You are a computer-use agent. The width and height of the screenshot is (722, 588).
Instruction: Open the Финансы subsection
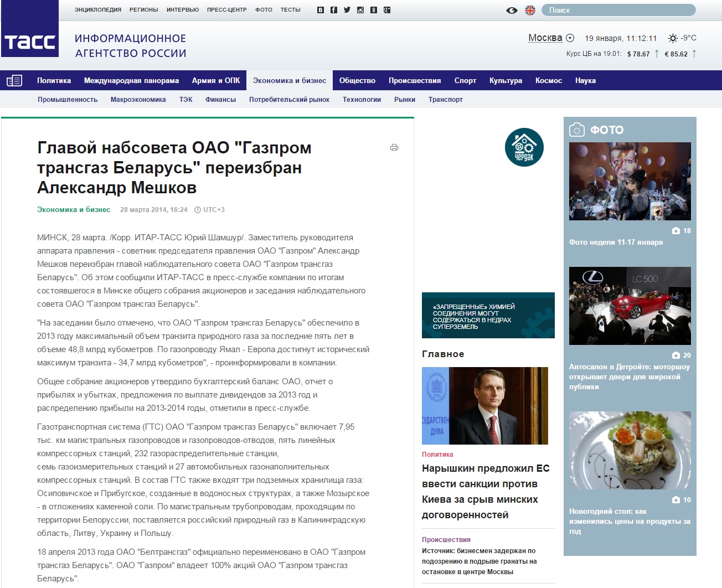coord(220,100)
